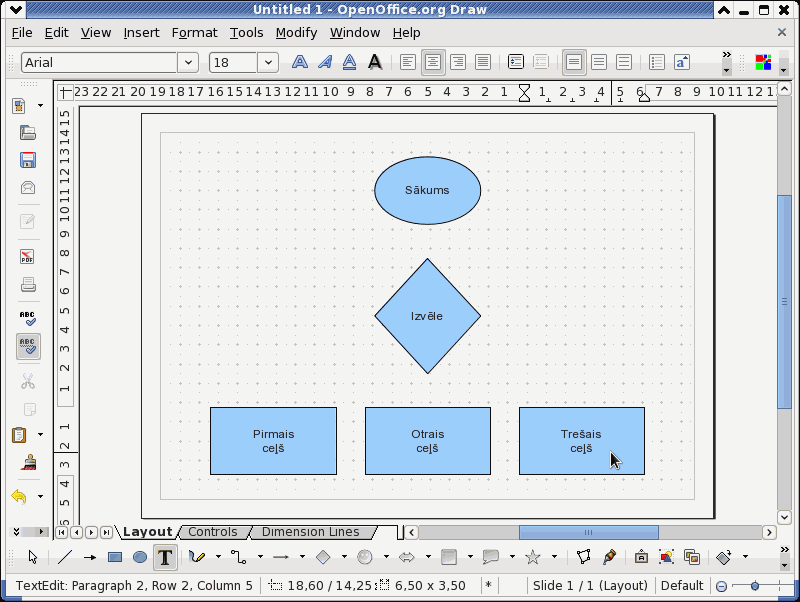Select the Basic Shapes diamond tool
Viewport: 800px width, 602px height.
click(x=323, y=557)
